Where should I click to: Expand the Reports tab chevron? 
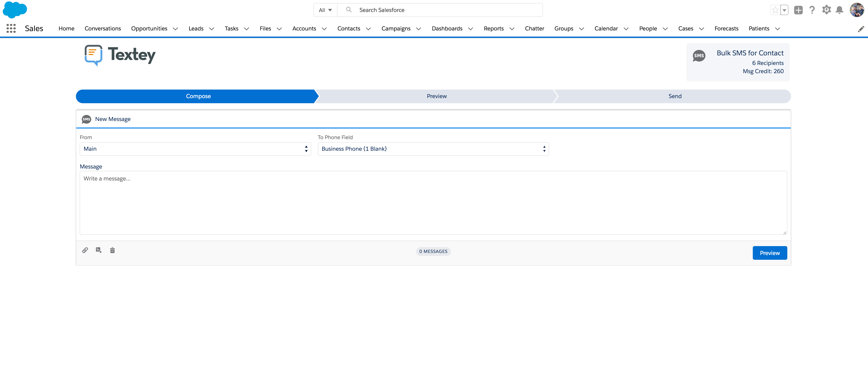click(x=512, y=29)
